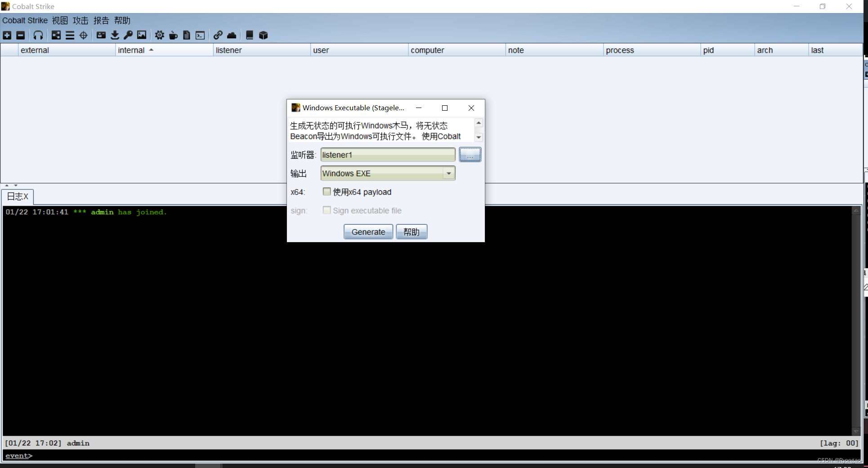Click the chain link icon to host a file

click(x=218, y=35)
